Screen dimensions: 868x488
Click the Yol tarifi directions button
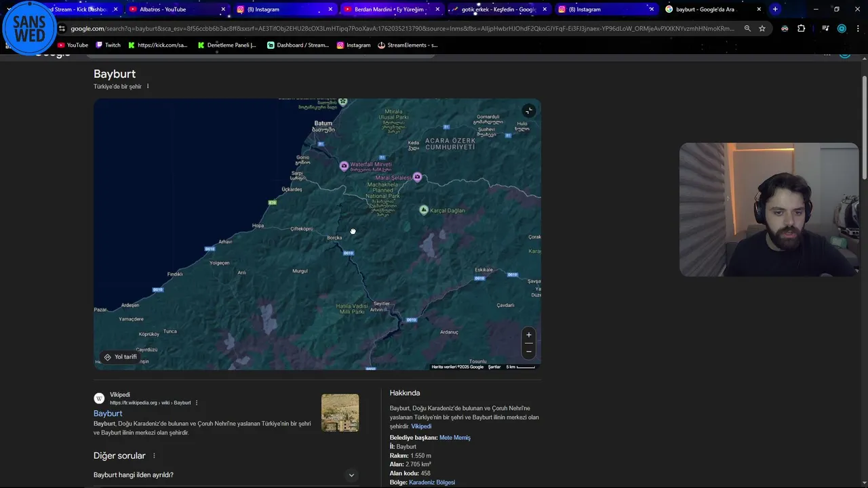pos(120,357)
